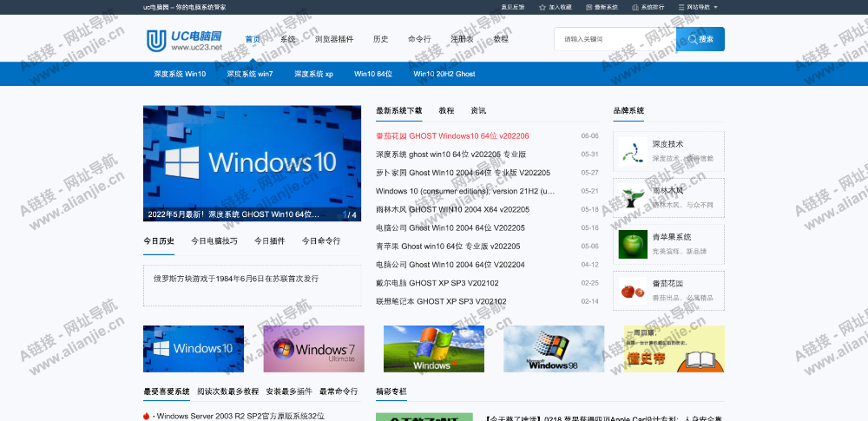Open the 番茄花园 GHOST Windows10 64位 link
This screenshot has height=421, width=868.
[452, 136]
